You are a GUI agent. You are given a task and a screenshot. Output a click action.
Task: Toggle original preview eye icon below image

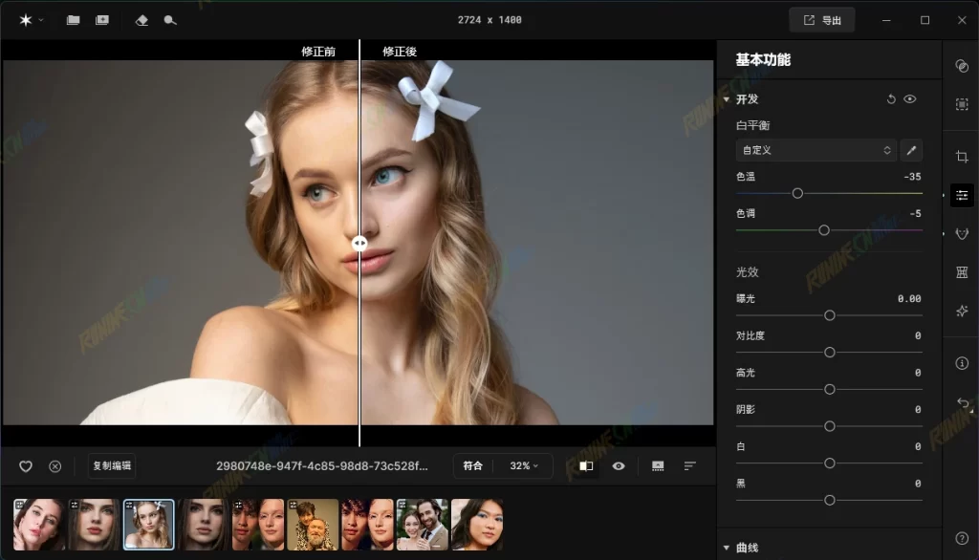point(619,466)
